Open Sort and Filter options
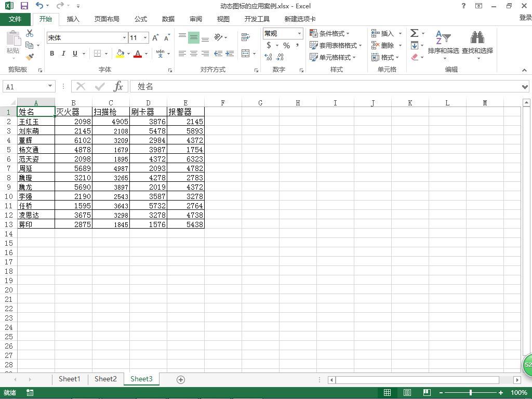 (x=443, y=44)
